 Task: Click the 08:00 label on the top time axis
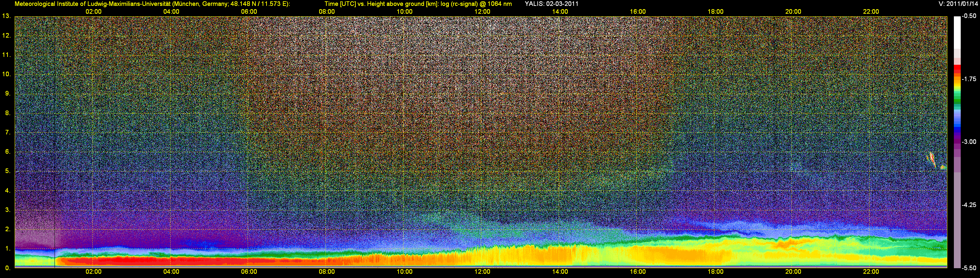(327, 12)
